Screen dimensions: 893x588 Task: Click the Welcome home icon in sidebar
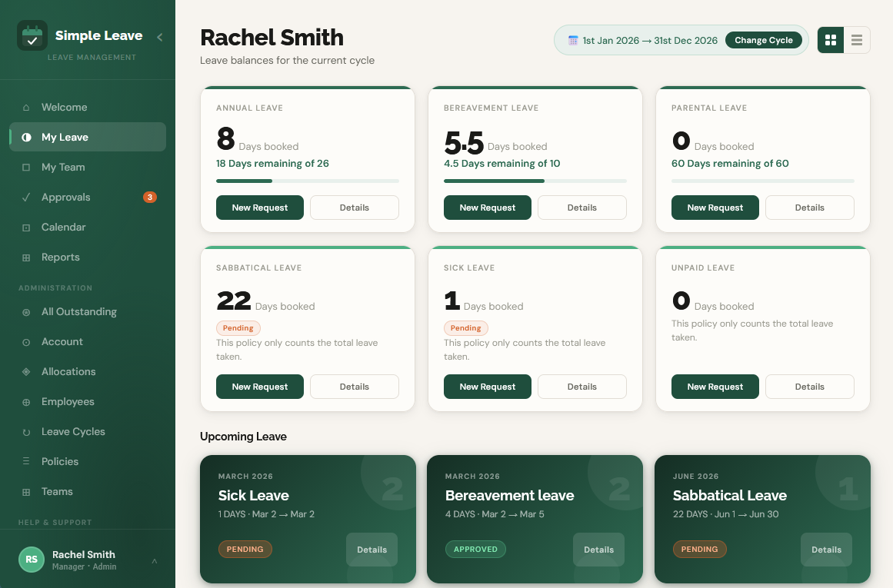26,108
